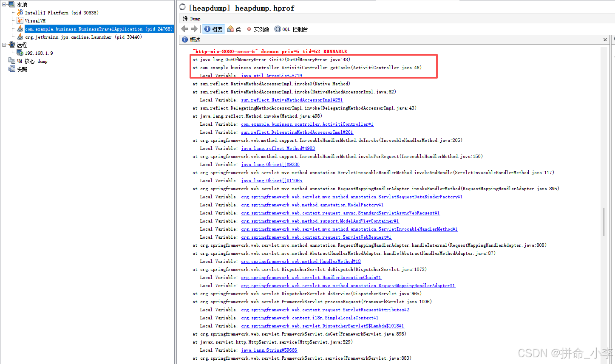Click the ActivitiController.getTasks stack line
615x364 pixels.
(307, 68)
